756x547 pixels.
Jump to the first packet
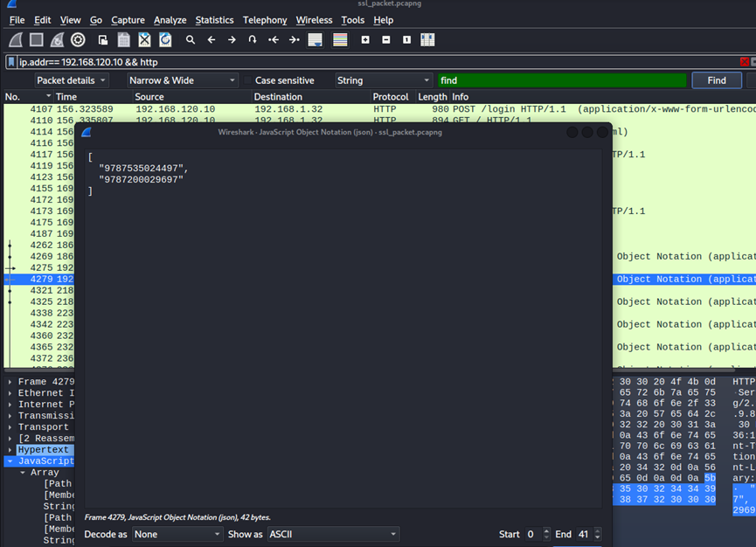click(274, 39)
